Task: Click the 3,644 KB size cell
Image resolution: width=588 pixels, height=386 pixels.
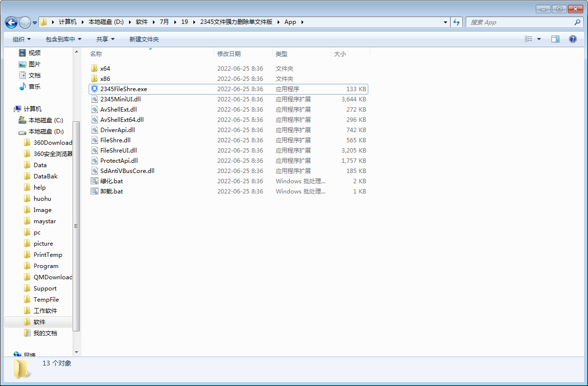Action: pos(354,99)
